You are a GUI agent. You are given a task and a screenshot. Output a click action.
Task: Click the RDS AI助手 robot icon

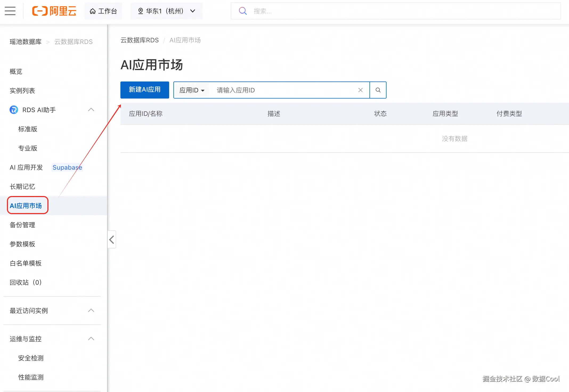(14, 110)
